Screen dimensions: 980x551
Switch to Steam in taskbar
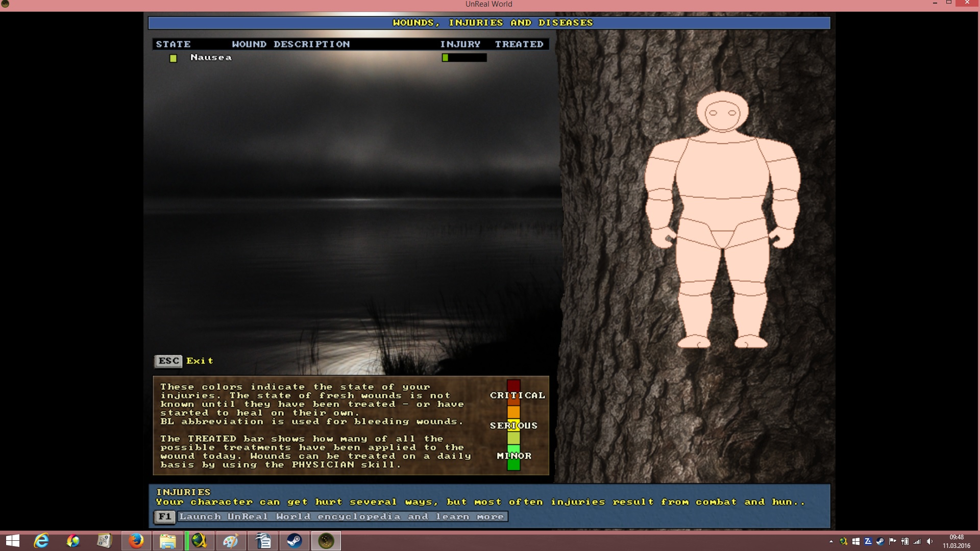tap(295, 541)
